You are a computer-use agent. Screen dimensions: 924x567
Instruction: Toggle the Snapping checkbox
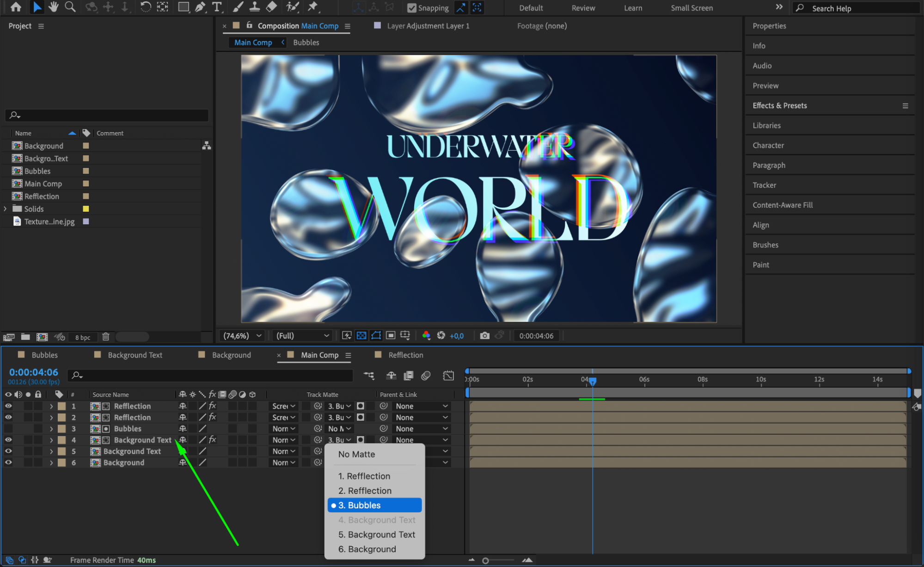(x=412, y=8)
